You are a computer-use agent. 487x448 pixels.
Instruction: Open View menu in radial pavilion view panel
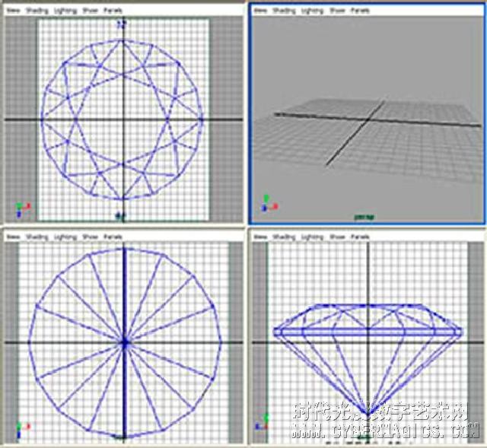(x=14, y=237)
